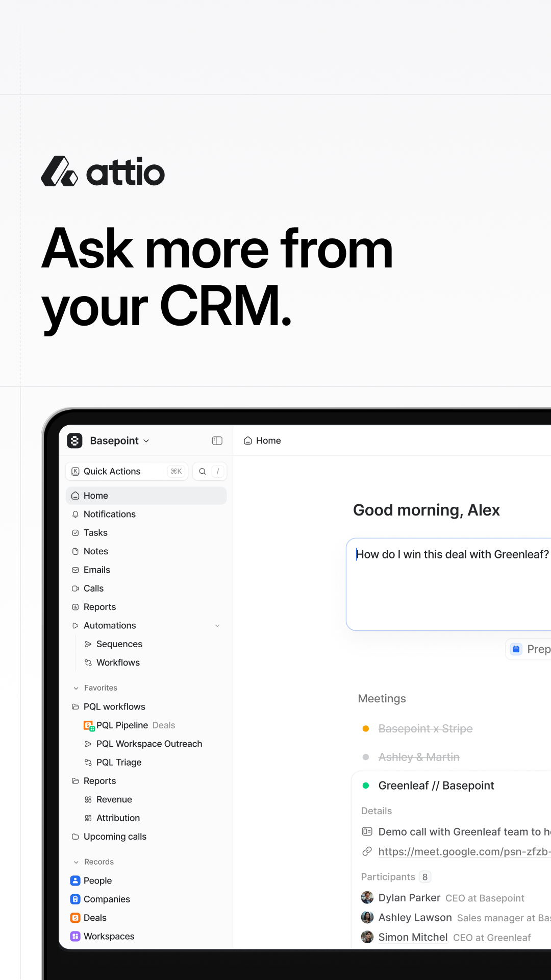Open Quick Actions
The width and height of the screenshot is (551, 980).
(x=127, y=471)
